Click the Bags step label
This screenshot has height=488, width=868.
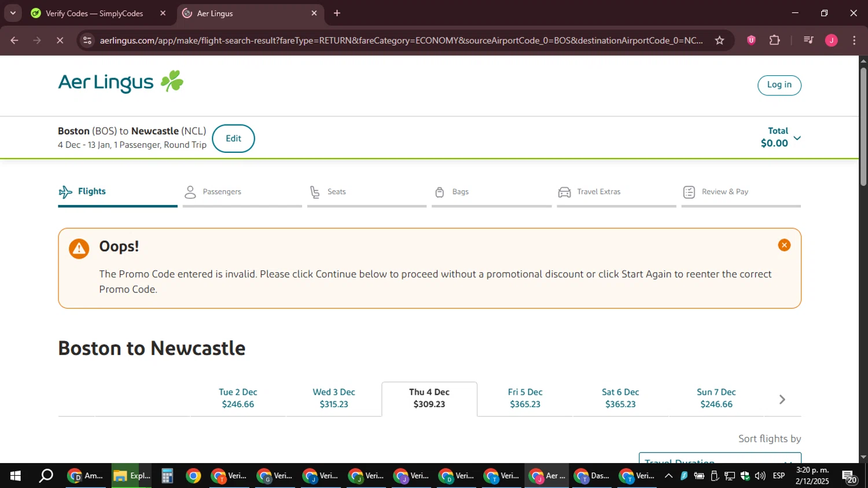[461, 192]
